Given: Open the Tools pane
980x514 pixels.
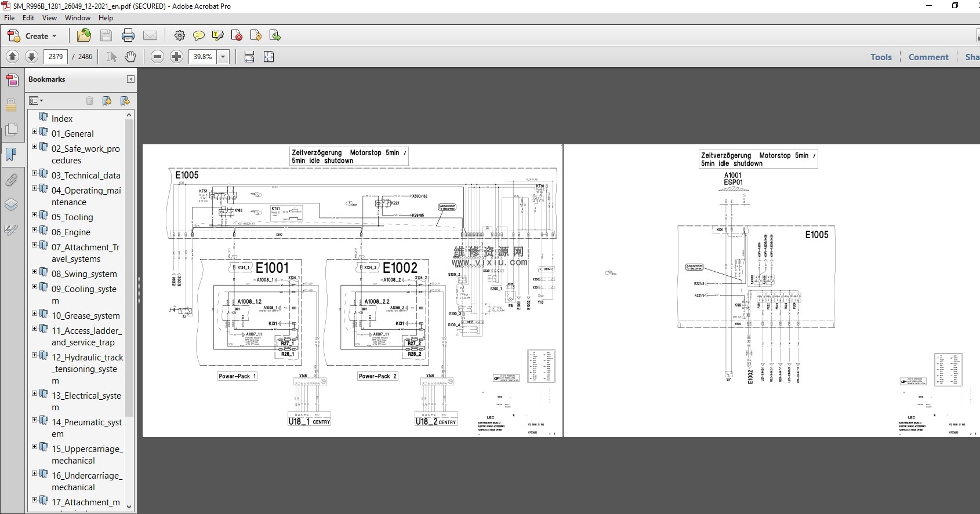Looking at the screenshot, I should (880, 57).
